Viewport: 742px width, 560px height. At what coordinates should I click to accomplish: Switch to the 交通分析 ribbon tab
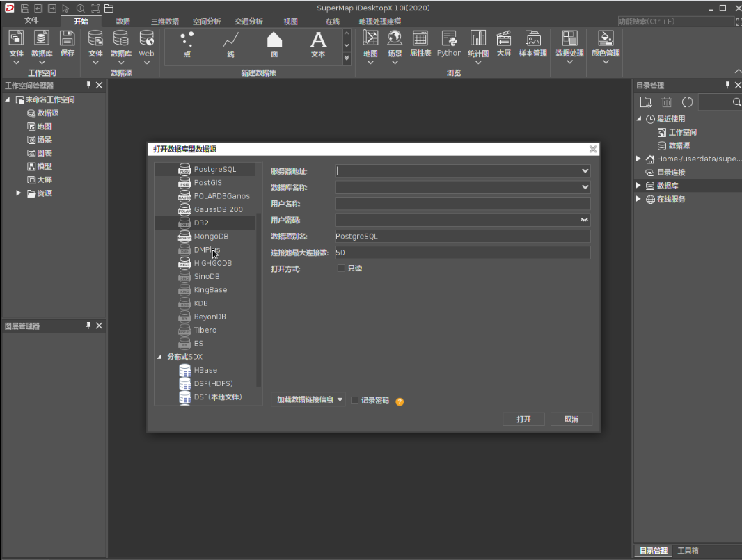[249, 22]
